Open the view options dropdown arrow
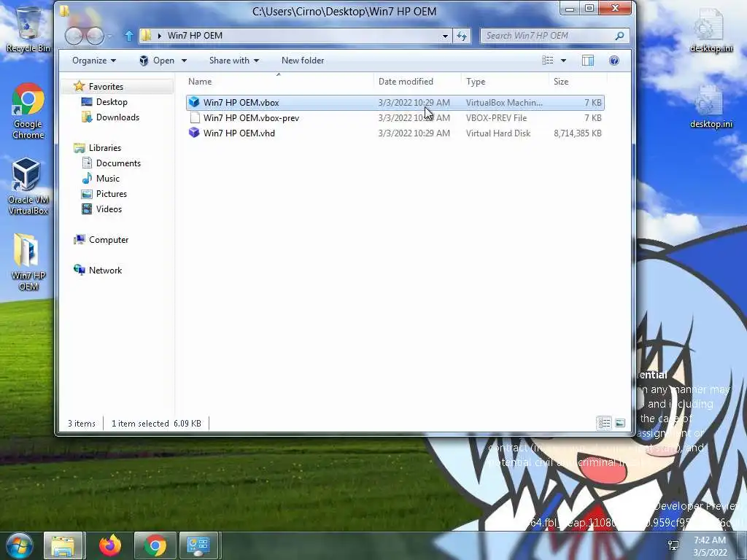Screen dimensions: 747x560 (x=564, y=61)
